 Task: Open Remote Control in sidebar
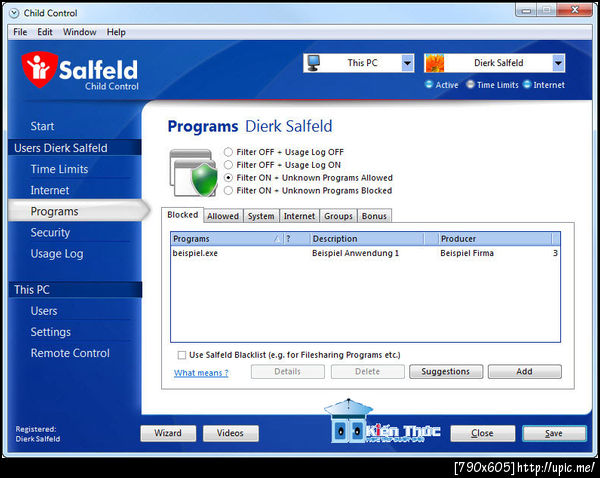coord(70,353)
